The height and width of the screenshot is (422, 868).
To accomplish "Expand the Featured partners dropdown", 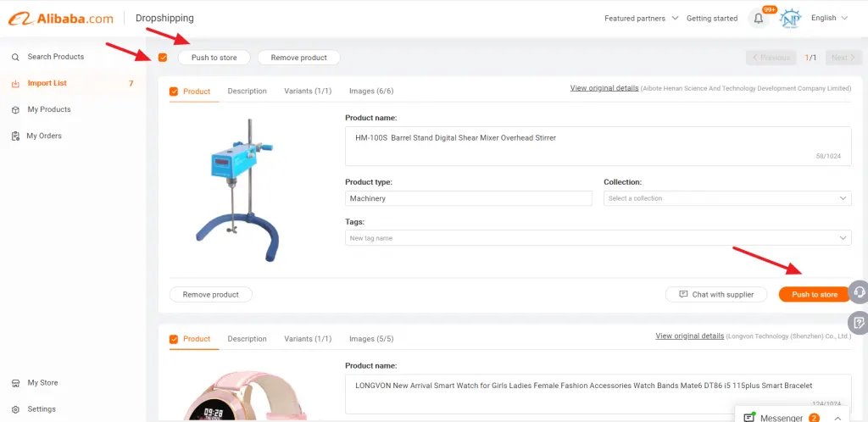I will tap(641, 19).
